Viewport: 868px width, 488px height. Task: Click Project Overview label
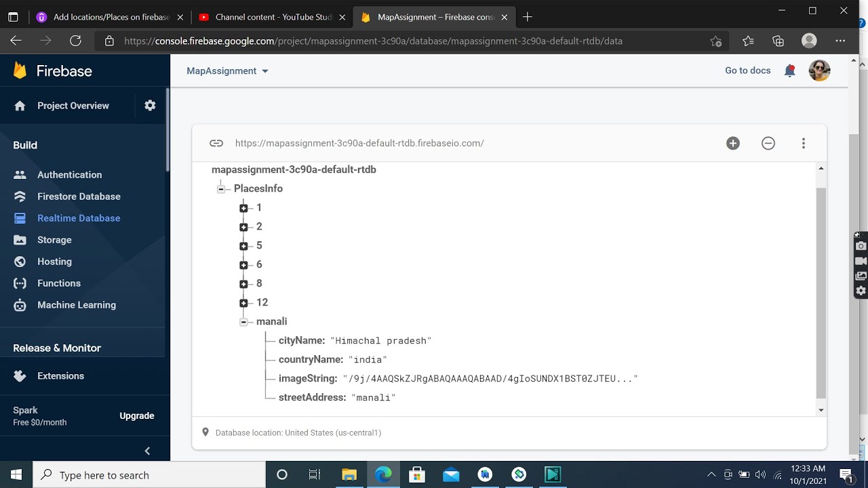[73, 106]
